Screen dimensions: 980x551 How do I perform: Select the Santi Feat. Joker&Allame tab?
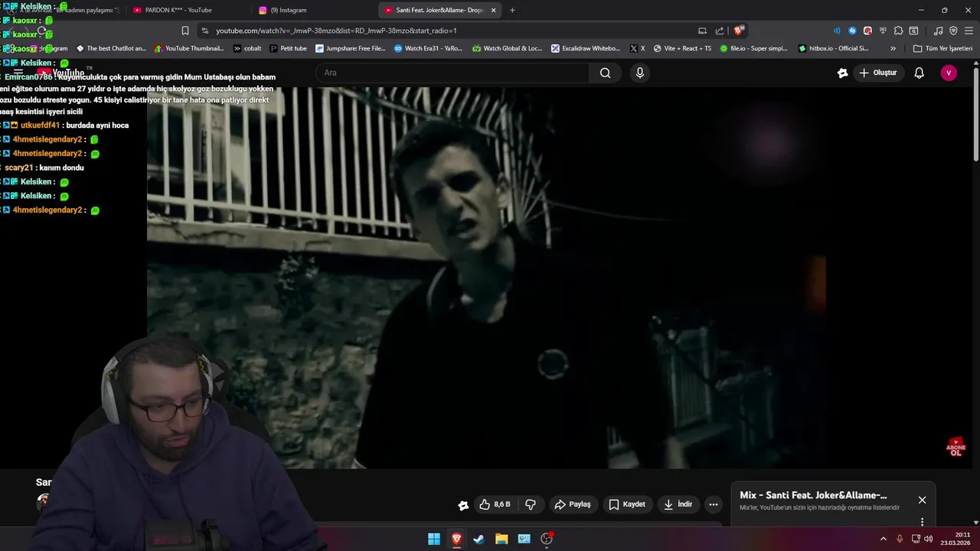click(x=440, y=10)
